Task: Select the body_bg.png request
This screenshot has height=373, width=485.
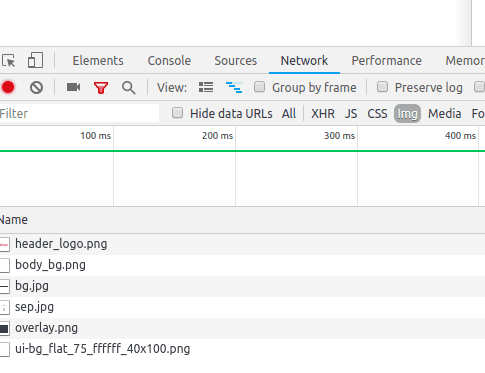Action: point(242,265)
